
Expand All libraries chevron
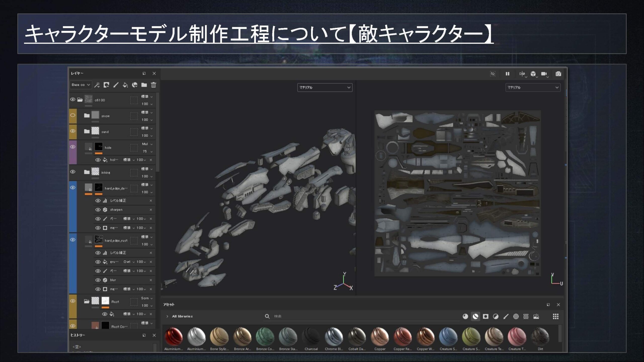tap(167, 316)
